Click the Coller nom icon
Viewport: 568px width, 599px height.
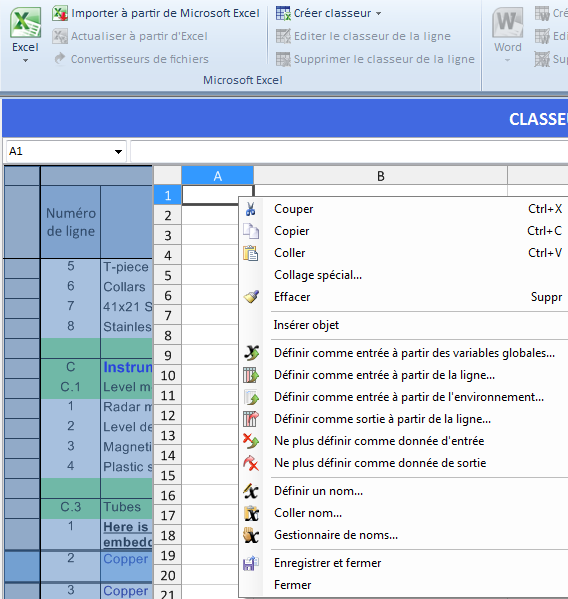click(x=251, y=513)
